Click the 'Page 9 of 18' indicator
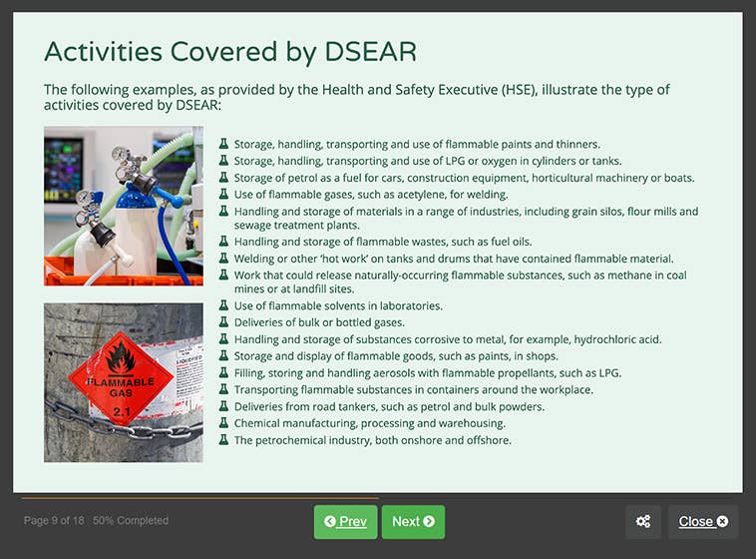Viewport: 756px width, 559px height. coord(54,521)
